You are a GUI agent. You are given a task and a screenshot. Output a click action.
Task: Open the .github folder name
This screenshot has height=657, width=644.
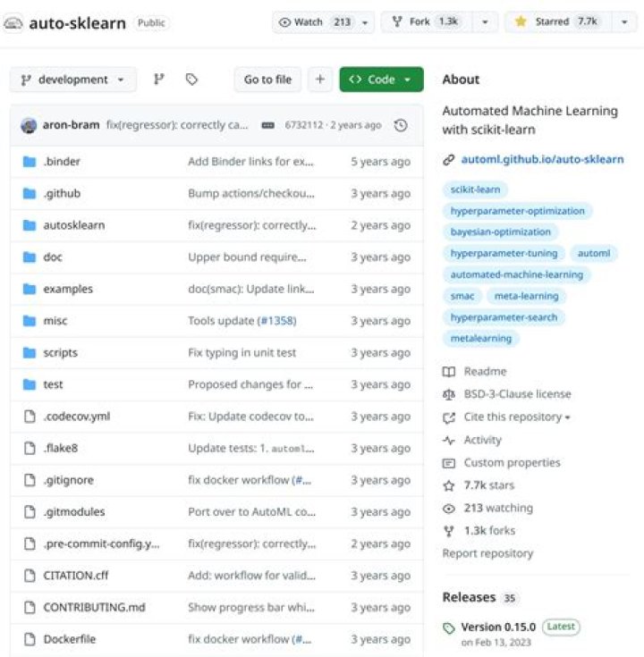pyautogui.click(x=62, y=193)
